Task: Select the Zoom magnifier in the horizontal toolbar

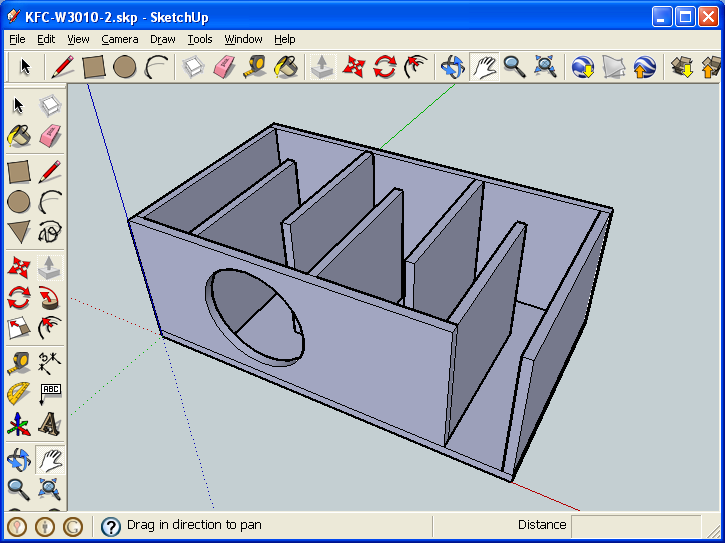Action: pos(514,67)
